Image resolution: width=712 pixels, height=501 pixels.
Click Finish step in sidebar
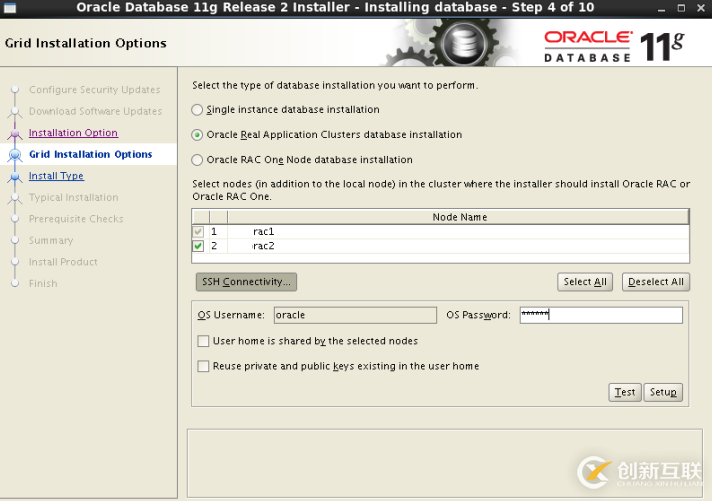[x=43, y=283]
